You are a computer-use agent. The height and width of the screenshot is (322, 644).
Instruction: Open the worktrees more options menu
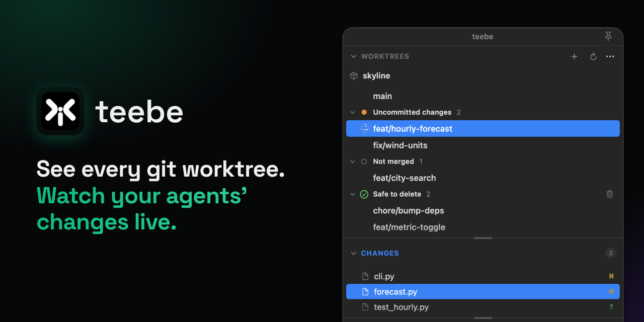[610, 56]
